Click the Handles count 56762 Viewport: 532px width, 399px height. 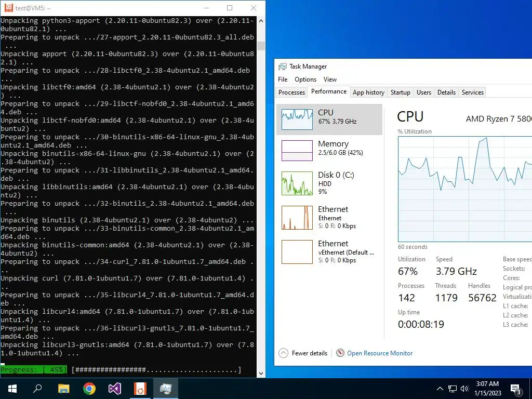482,298
